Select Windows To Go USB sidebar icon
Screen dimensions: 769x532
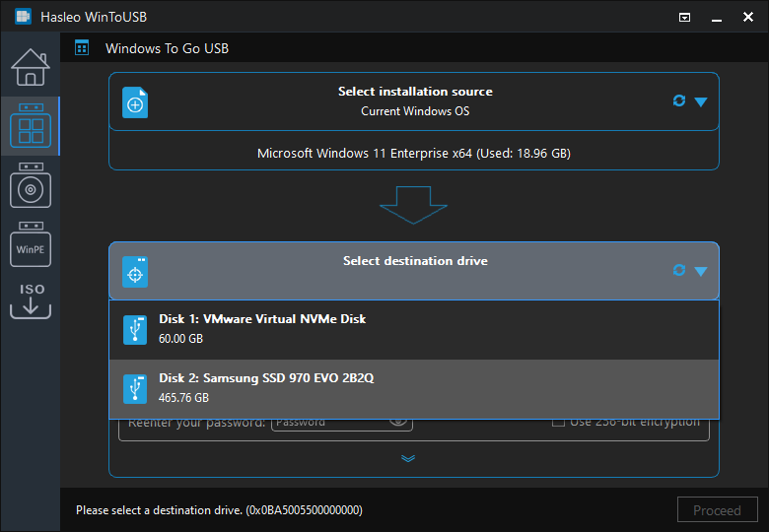(x=31, y=126)
